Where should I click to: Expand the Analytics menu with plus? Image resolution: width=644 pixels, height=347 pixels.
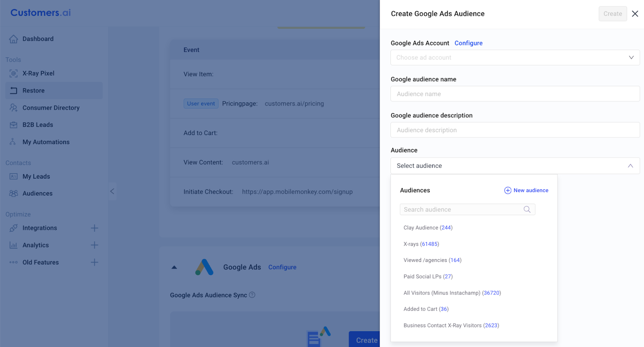click(95, 245)
